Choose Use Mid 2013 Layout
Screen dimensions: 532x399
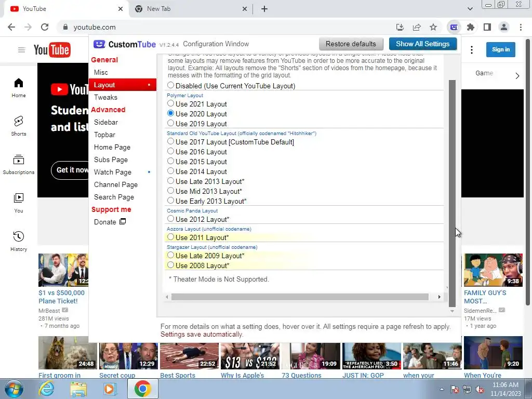click(170, 191)
